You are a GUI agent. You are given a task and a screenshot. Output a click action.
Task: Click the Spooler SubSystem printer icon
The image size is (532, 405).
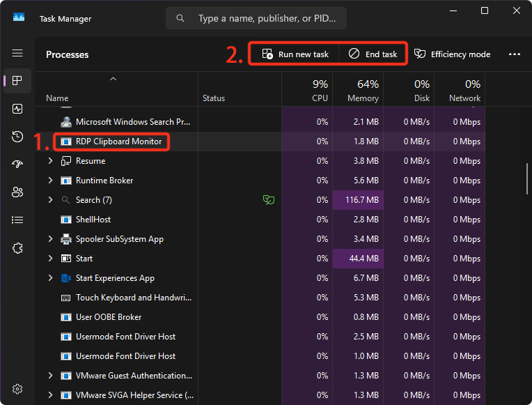coord(66,239)
